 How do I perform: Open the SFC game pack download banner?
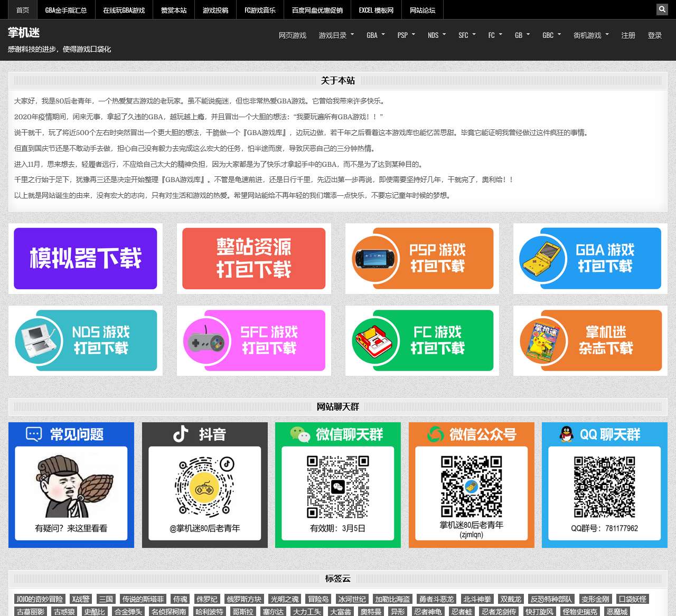coord(253,340)
